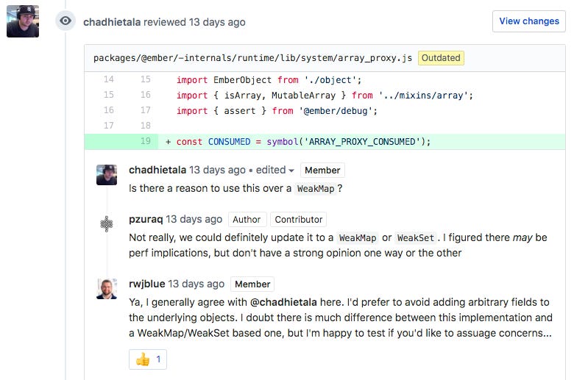The width and height of the screenshot is (588, 380).
Task: Open chadhietala username link in review header
Action: (112, 22)
